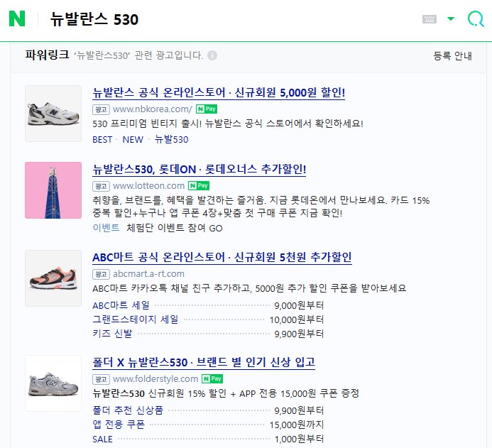Expand the search suggestions dropdown arrow

[451, 19]
